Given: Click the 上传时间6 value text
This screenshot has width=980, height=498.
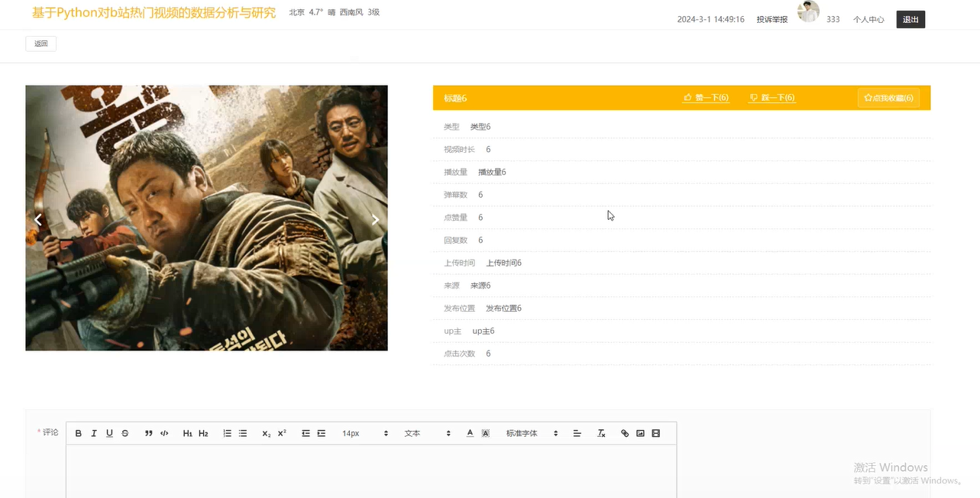Looking at the screenshot, I should tap(504, 263).
